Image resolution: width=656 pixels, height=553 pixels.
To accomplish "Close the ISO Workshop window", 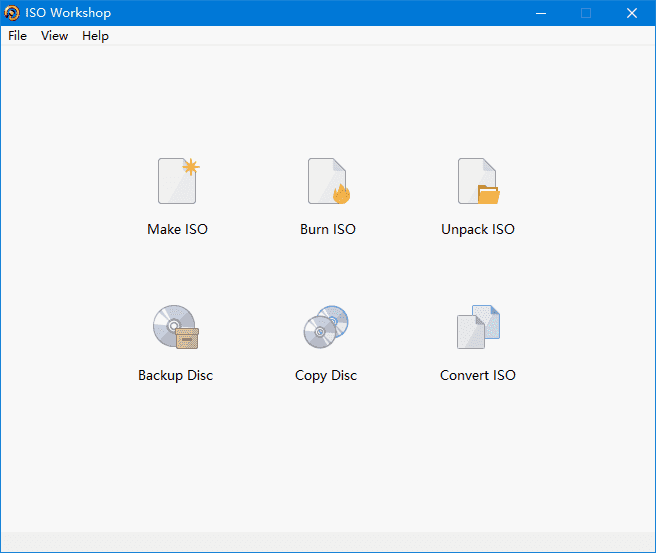I will click(632, 13).
